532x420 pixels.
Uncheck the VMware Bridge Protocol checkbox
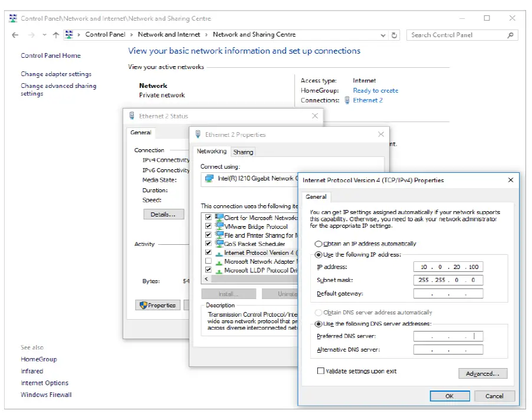[208, 227]
